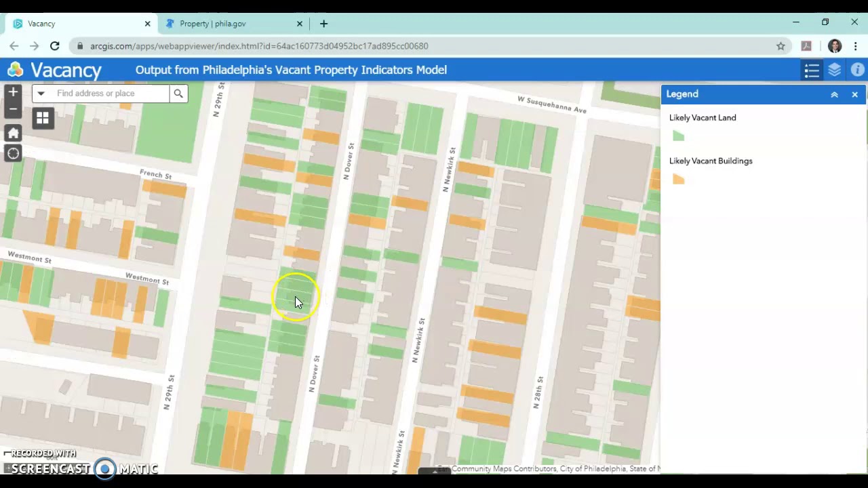Go back in browser history
The image size is (868, 488).
click(x=14, y=46)
